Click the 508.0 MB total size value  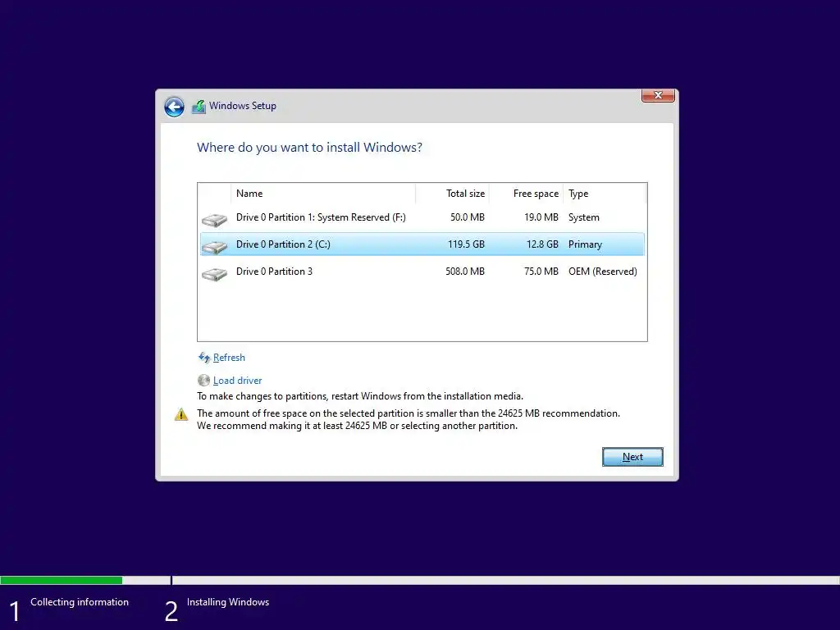(x=465, y=272)
